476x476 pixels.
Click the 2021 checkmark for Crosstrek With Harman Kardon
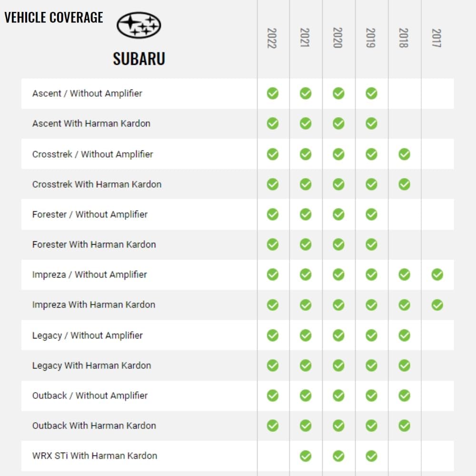pyautogui.click(x=306, y=184)
